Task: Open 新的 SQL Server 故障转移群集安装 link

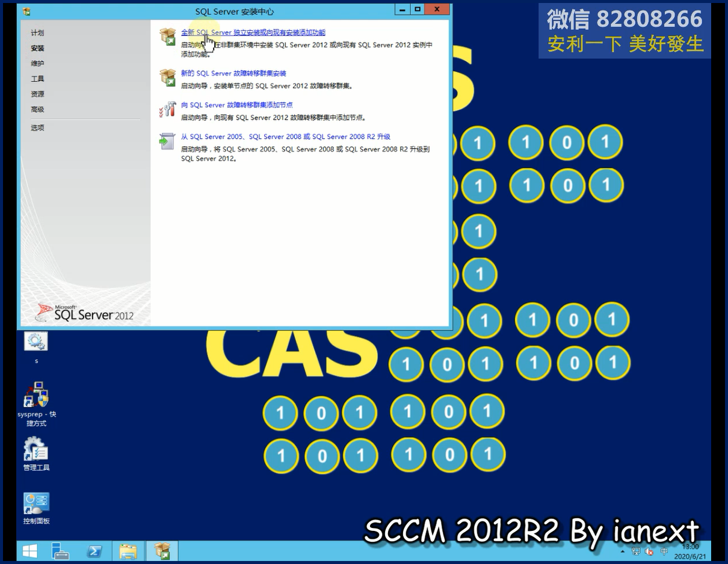Action: [x=233, y=73]
